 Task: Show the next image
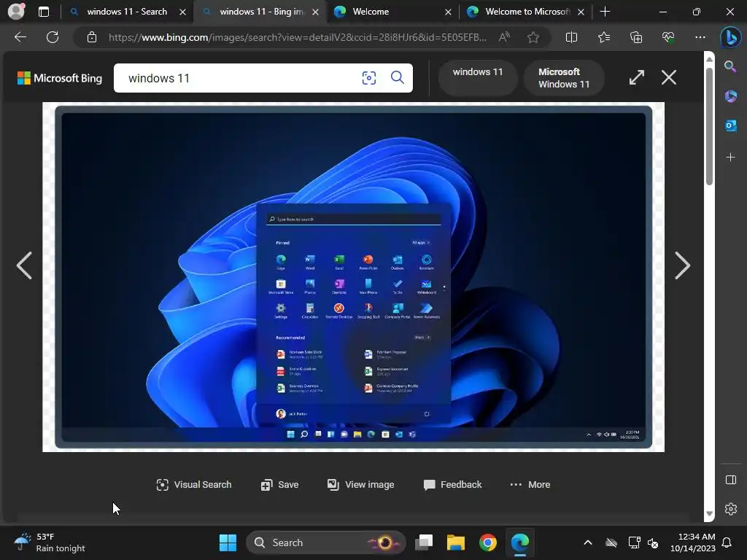[x=682, y=265]
